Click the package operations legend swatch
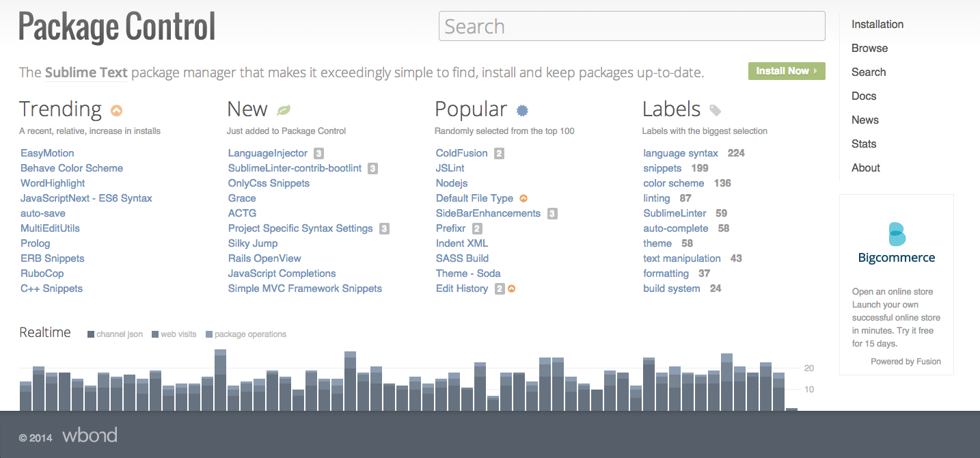 209,334
